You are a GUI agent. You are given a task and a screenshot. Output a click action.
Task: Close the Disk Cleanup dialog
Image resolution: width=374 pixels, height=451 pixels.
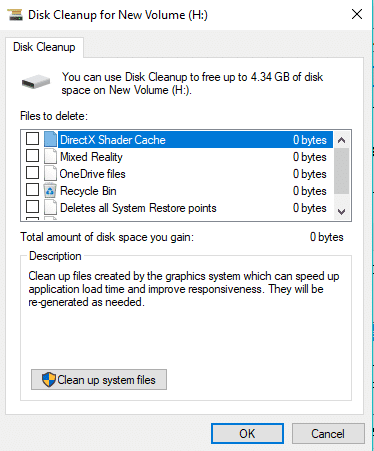[x=357, y=14]
